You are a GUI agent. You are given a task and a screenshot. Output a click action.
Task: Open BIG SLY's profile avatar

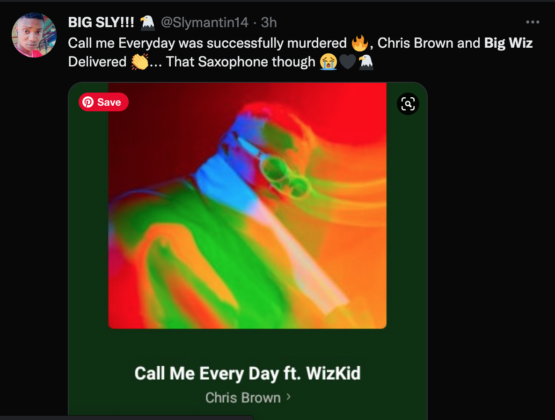click(x=34, y=35)
